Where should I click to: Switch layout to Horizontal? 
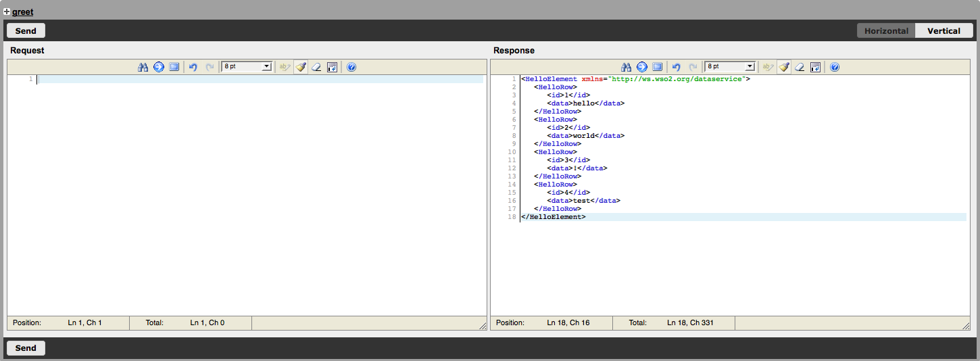(x=886, y=30)
